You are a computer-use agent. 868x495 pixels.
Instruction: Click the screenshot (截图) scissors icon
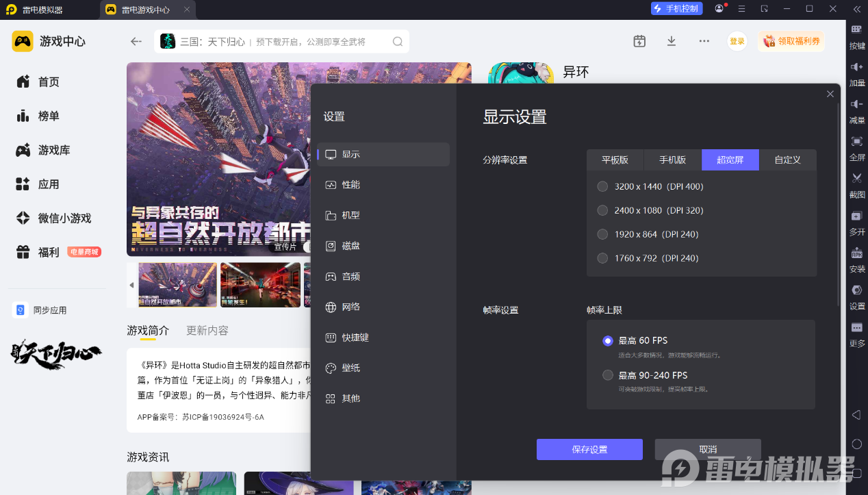tap(856, 179)
